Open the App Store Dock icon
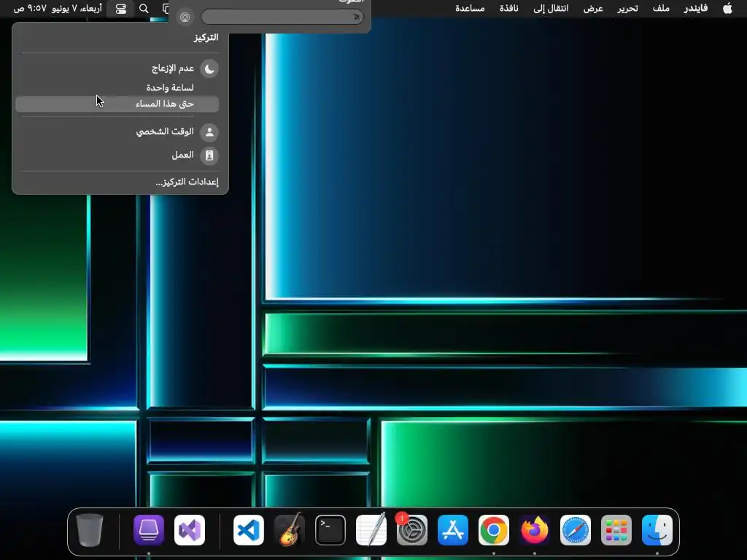The height and width of the screenshot is (560, 747). (452, 530)
